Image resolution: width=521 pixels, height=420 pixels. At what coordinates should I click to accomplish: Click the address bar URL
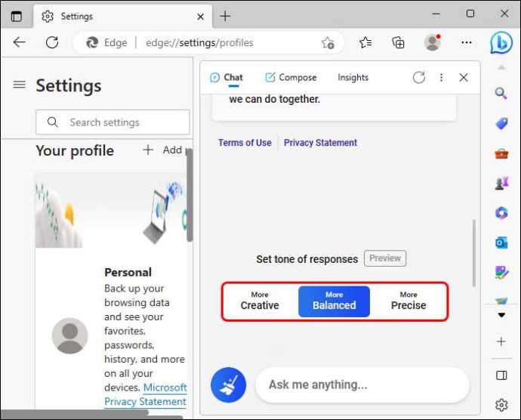click(199, 42)
